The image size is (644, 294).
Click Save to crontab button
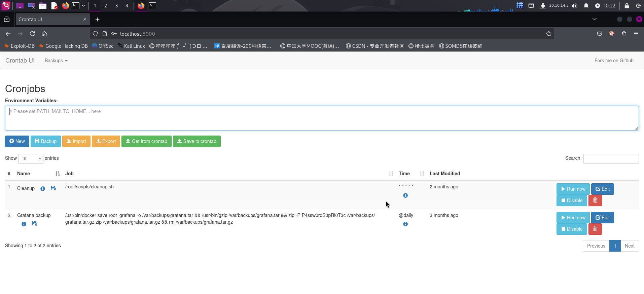(197, 141)
